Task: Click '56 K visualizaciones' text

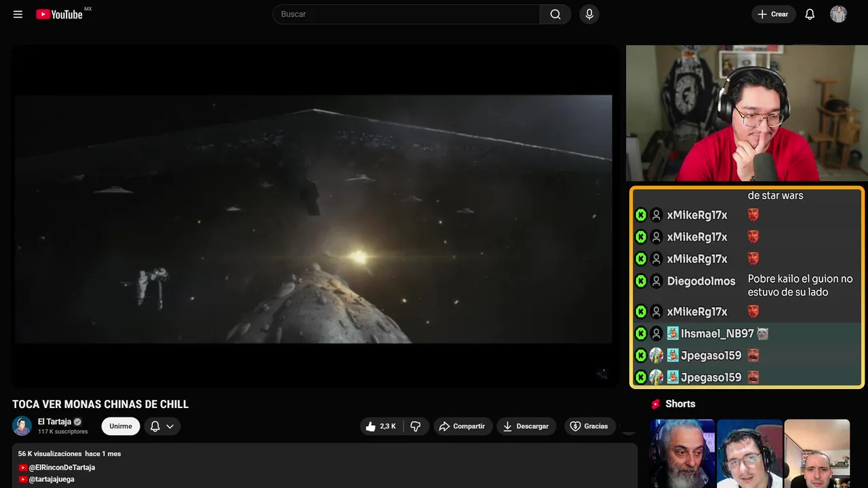Action: coord(50,453)
